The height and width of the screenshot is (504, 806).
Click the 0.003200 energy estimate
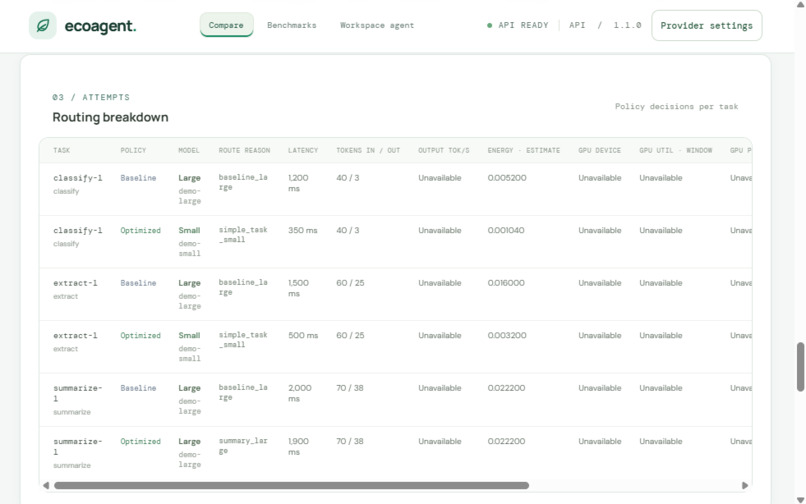tap(507, 335)
